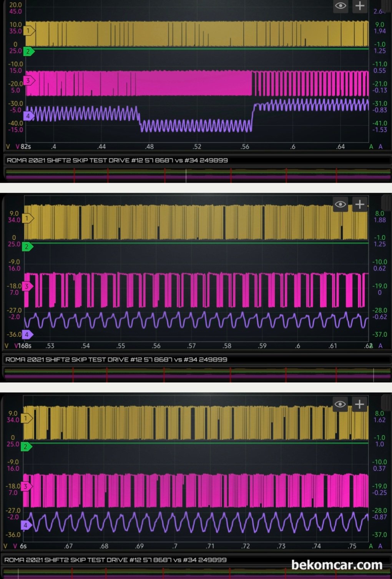Toggle eye visibility in middle scope panel
Screen dimensions: 392x579
click(x=341, y=204)
